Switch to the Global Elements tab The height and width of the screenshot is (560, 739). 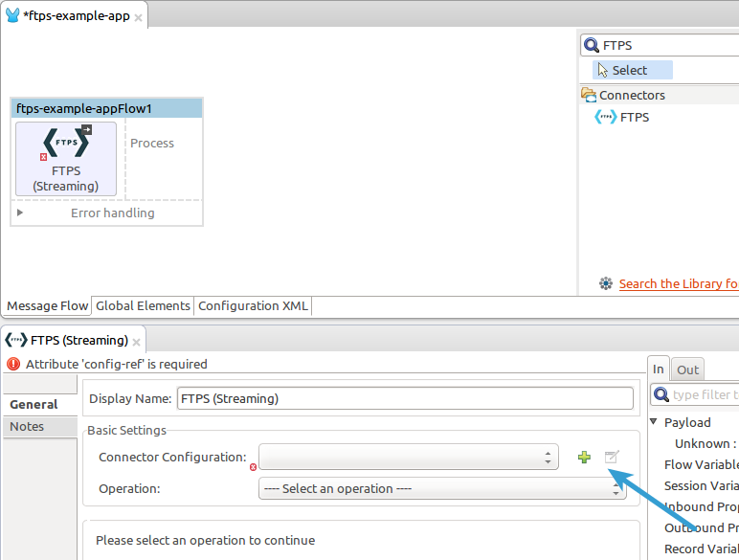pyautogui.click(x=143, y=305)
